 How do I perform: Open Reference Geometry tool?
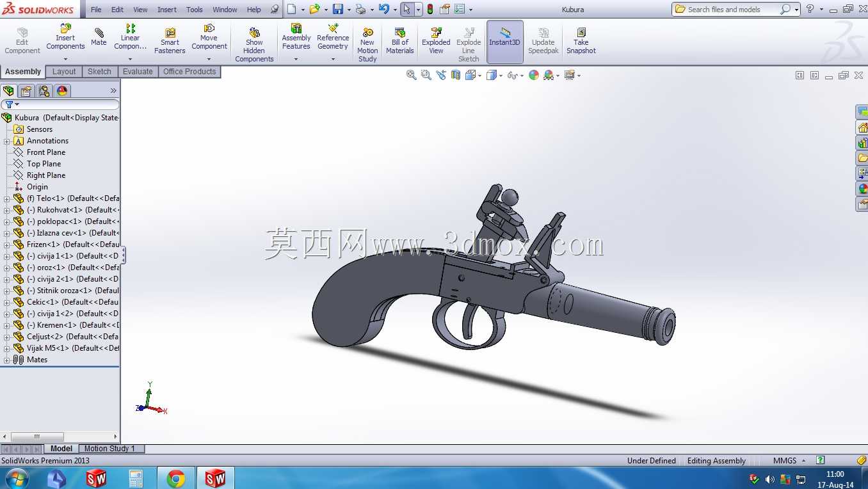click(x=333, y=37)
